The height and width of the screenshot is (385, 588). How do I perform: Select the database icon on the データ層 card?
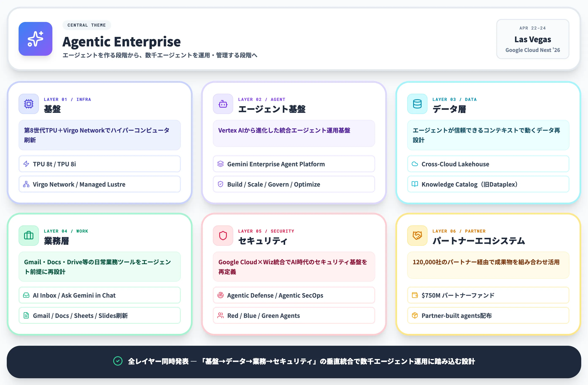point(417,104)
